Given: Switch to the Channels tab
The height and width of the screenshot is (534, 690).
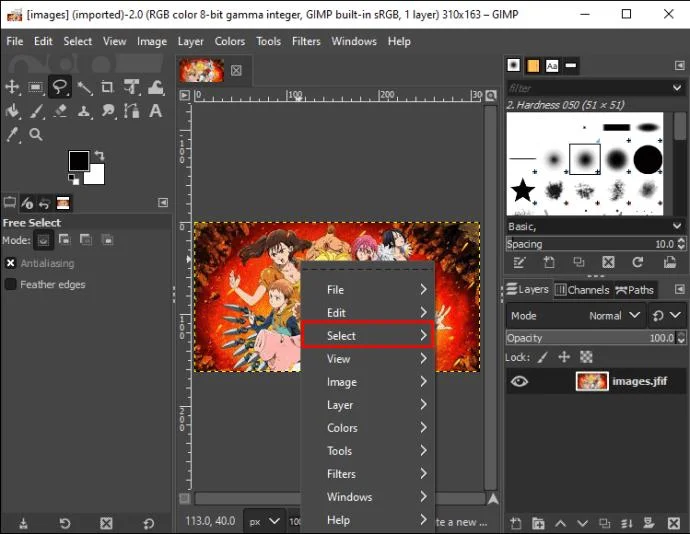Looking at the screenshot, I should (582, 290).
